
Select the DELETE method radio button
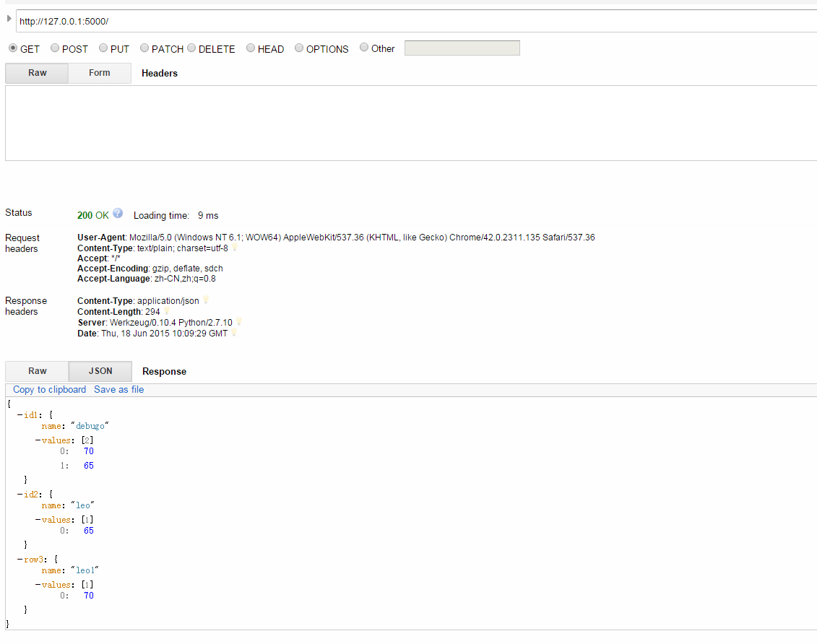pyautogui.click(x=191, y=48)
